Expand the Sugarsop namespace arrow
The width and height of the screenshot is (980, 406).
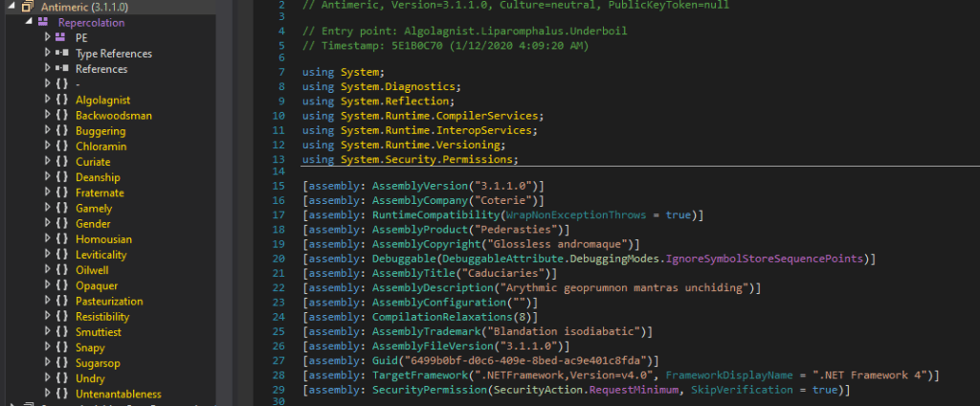point(47,363)
